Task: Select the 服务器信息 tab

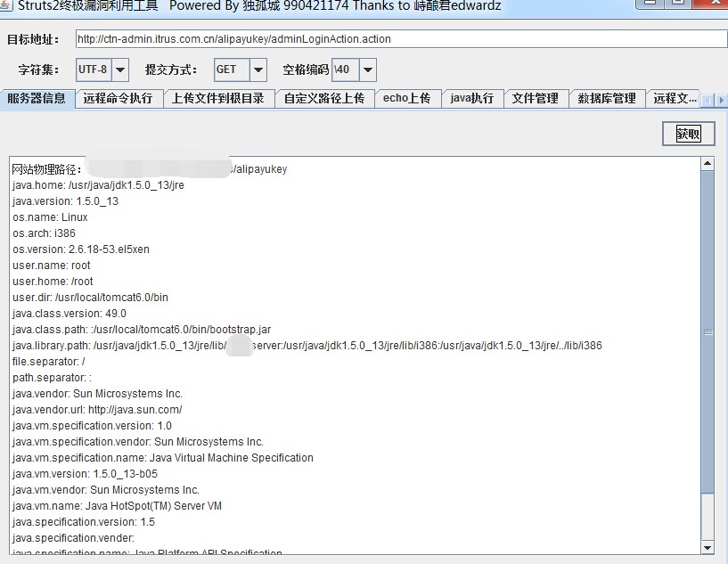Action: tap(37, 98)
